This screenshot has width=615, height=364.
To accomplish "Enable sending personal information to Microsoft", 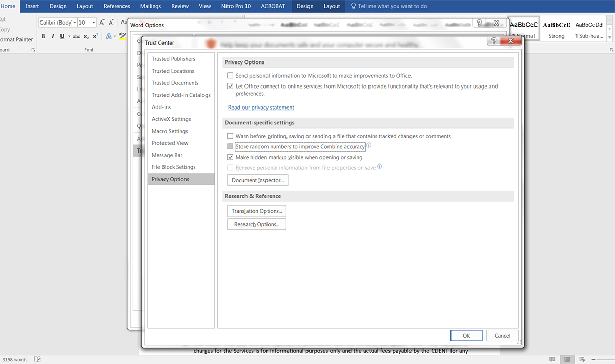I will [x=230, y=76].
